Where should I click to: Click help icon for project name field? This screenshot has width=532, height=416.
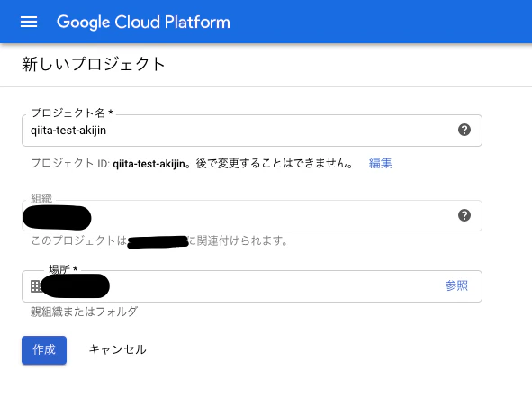(x=464, y=130)
